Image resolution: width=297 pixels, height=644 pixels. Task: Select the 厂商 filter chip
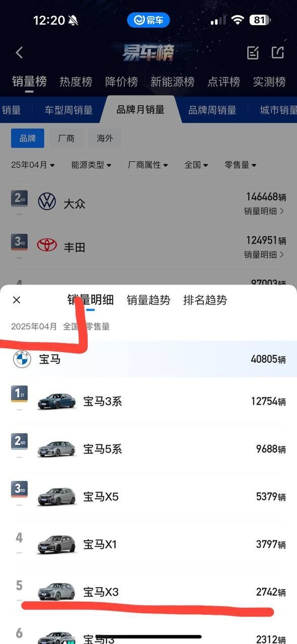pyautogui.click(x=66, y=138)
